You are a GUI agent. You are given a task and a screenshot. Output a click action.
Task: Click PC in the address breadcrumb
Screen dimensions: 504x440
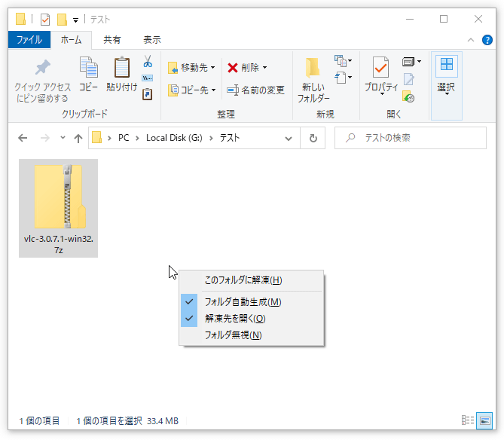click(124, 138)
